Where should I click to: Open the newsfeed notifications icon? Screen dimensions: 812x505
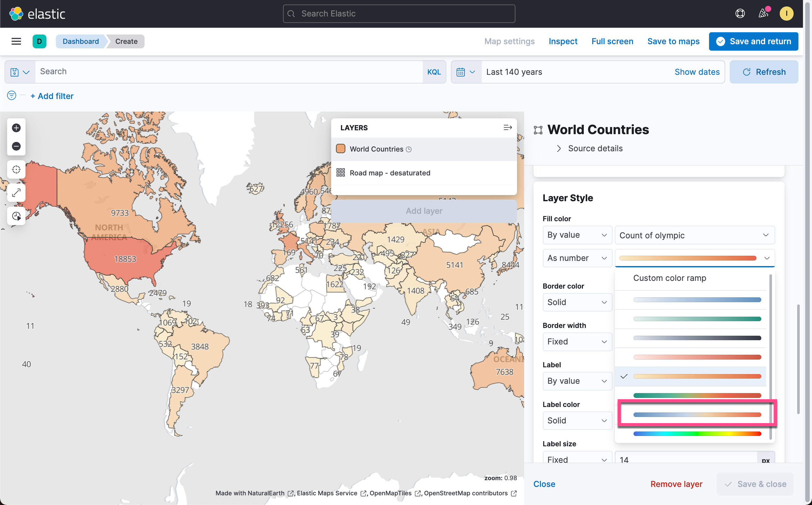(763, 14)
